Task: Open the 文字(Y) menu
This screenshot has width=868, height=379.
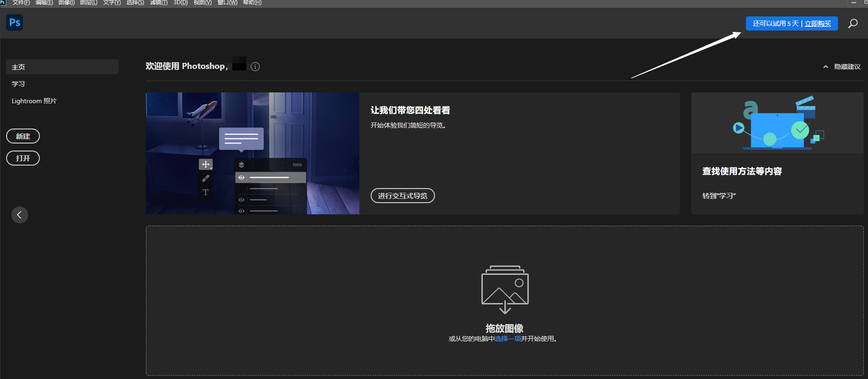Action: (112, 3)
